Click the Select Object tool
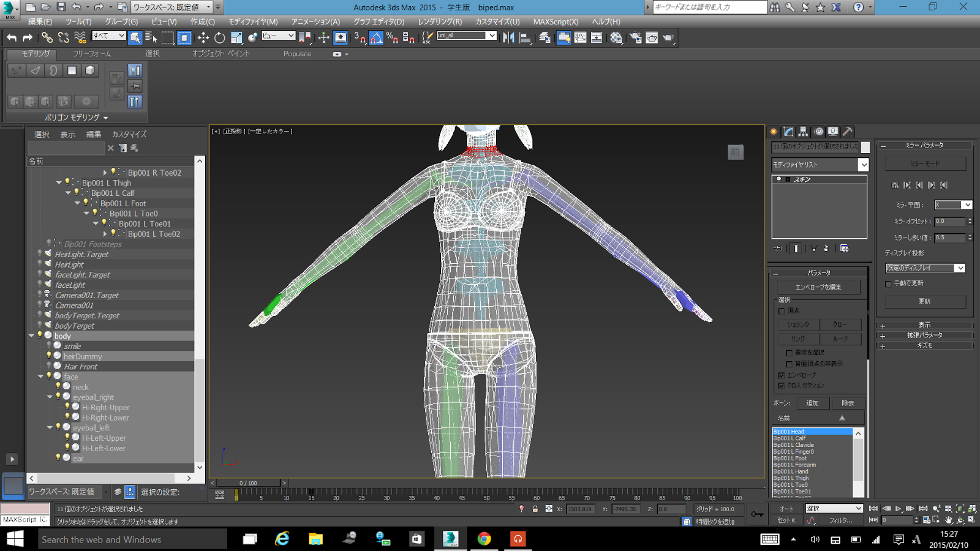980x551 pixels. [135, 37]
